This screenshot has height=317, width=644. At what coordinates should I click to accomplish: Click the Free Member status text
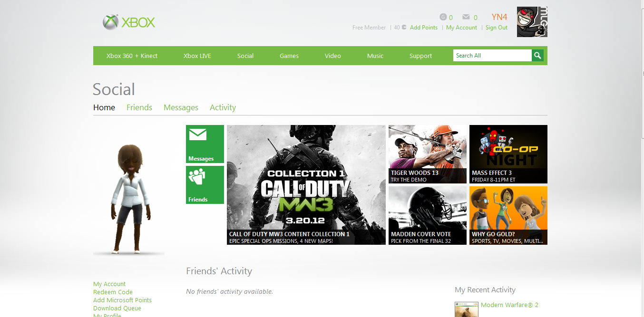pyautogui.click(x=369, y=28)
